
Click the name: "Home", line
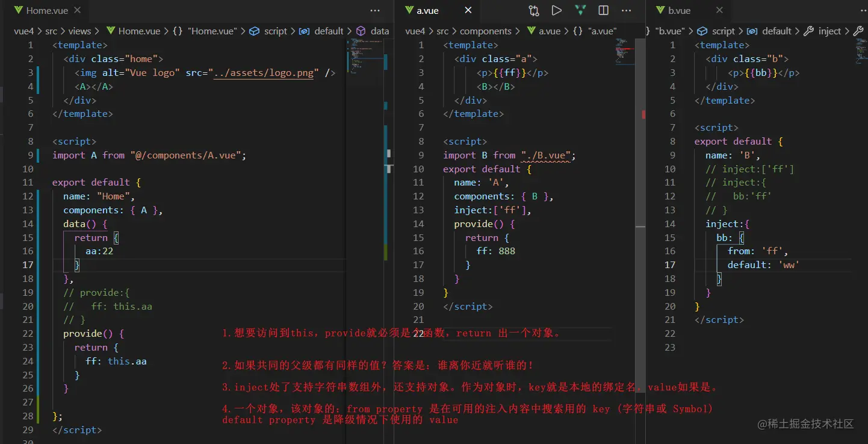click(99, 196)
